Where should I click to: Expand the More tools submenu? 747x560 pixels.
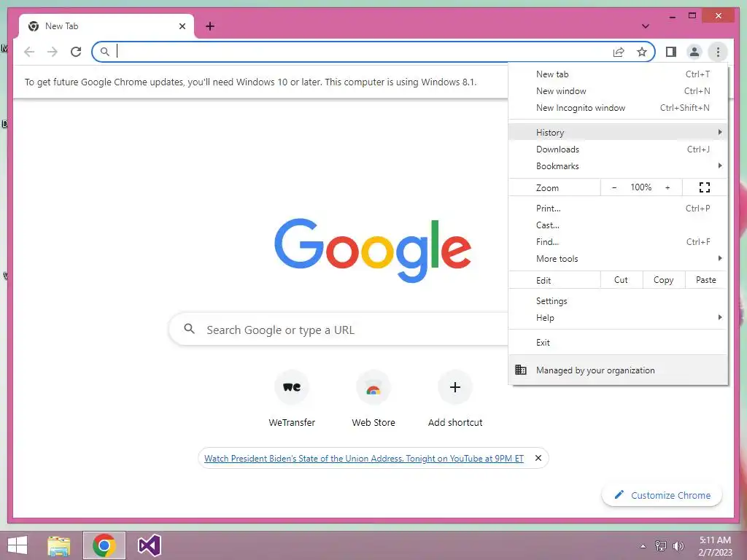618,259
